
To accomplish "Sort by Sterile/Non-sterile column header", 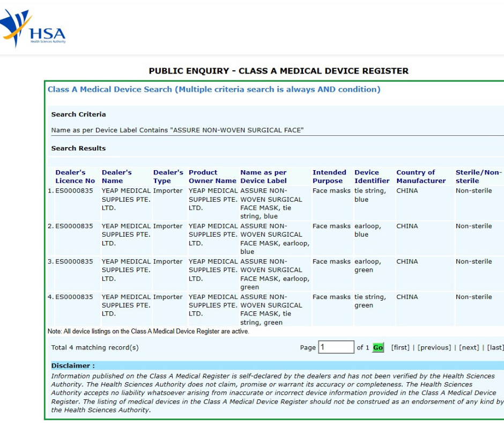I will point(479,177).
